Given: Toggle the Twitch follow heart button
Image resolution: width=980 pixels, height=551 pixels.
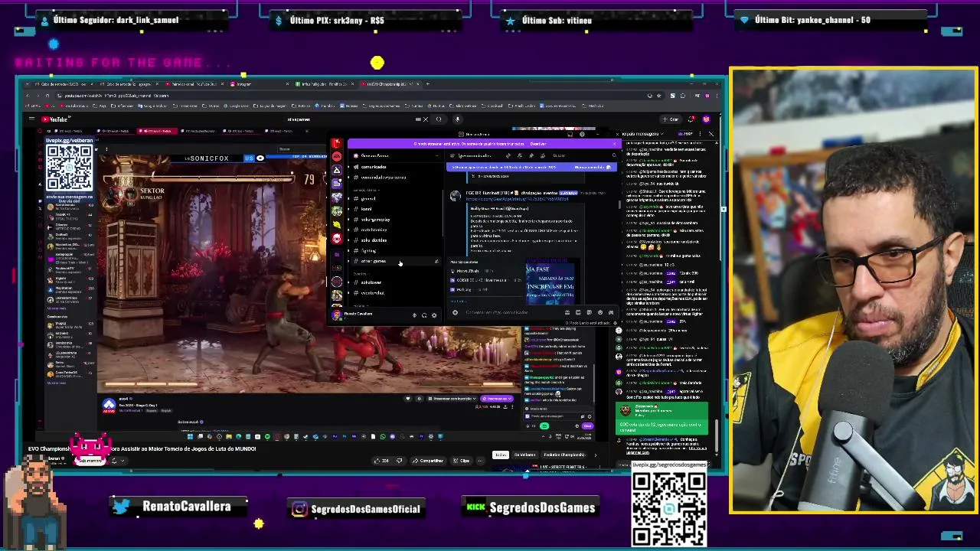Looking at the screenshot, I should pyautogui.click(x=408, y=399).
